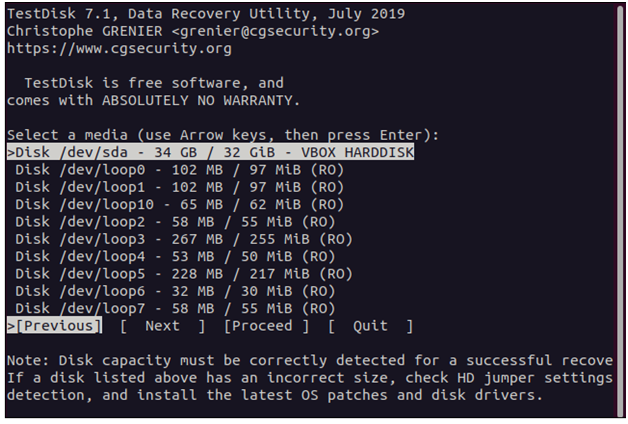Pick Disk /dev/loop10 65 MB
This screenshot has width=628, height=424.
(x=179, y=204)
